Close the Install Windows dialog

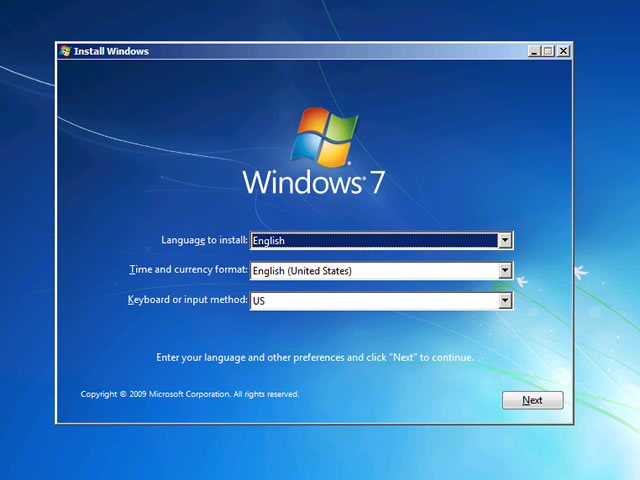[x=563, y=51]
